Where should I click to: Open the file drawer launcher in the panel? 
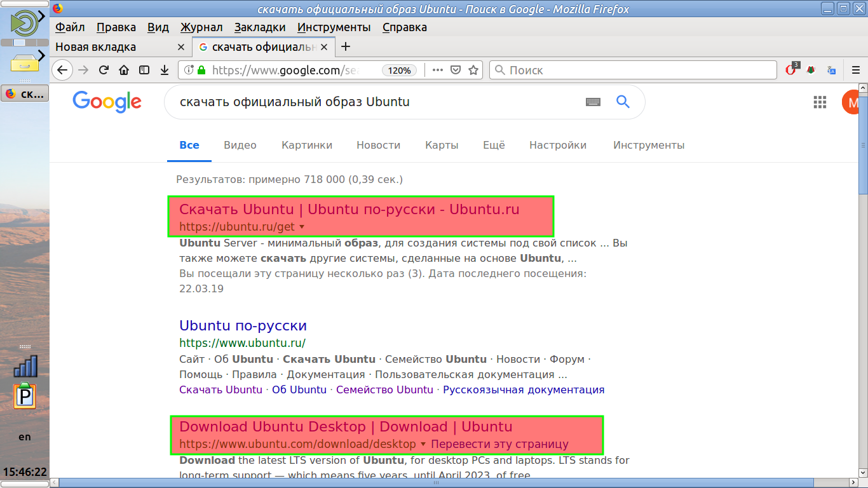coord(24,63)
